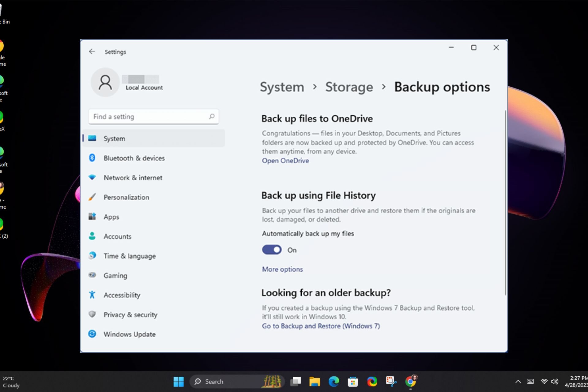Click the Back up files to OneDrive heading
This screenshot has width=588, height=392.
(317, 119)
